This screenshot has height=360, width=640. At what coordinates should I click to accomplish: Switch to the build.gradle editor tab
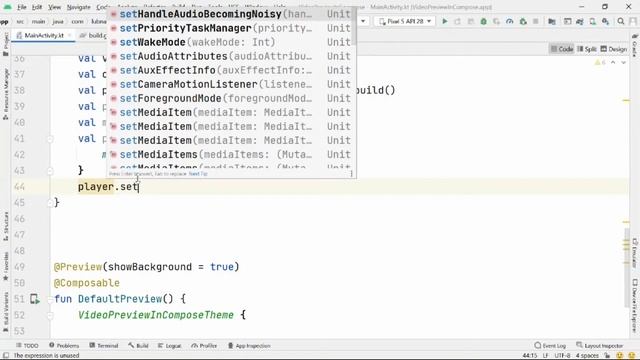coord(94,36)
